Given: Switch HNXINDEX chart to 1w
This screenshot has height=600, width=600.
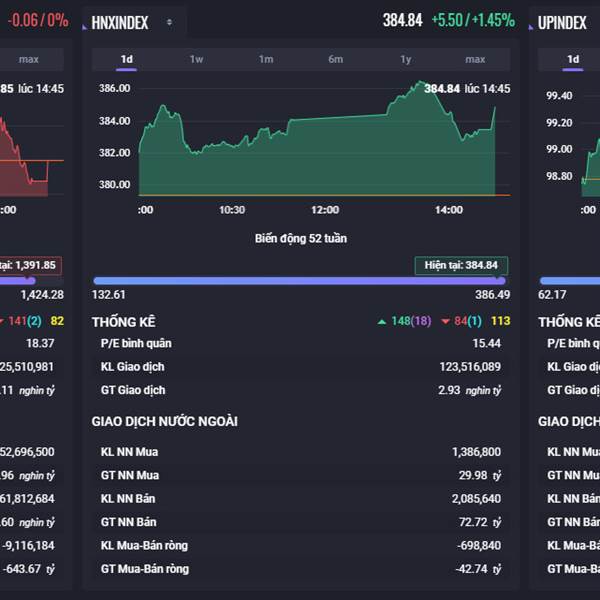Looking at the screenshot, I should tap(196, 59).
